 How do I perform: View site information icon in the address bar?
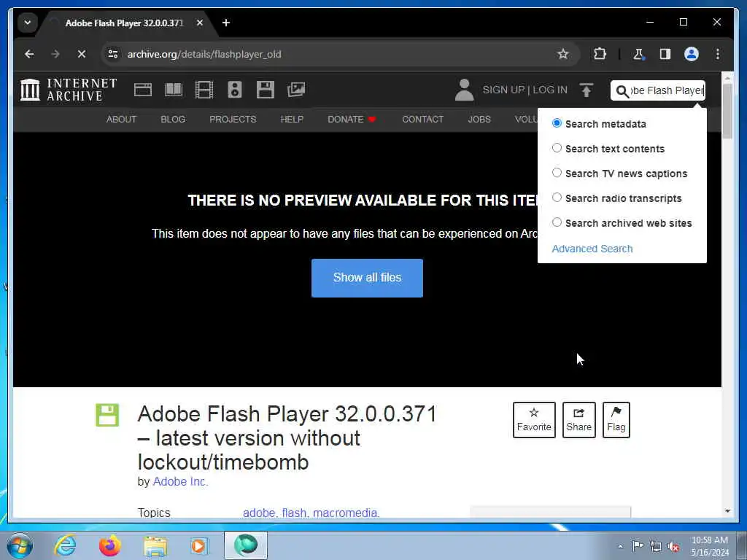[113, 54]
